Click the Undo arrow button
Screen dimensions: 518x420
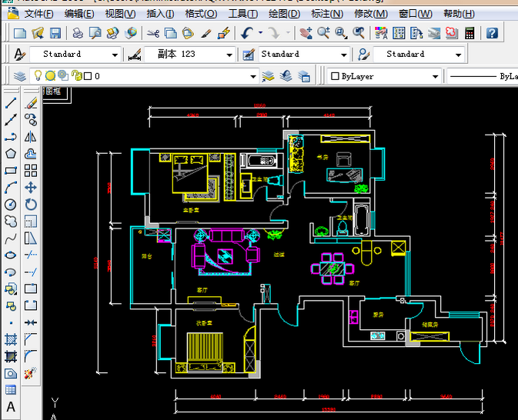(246, 32)
